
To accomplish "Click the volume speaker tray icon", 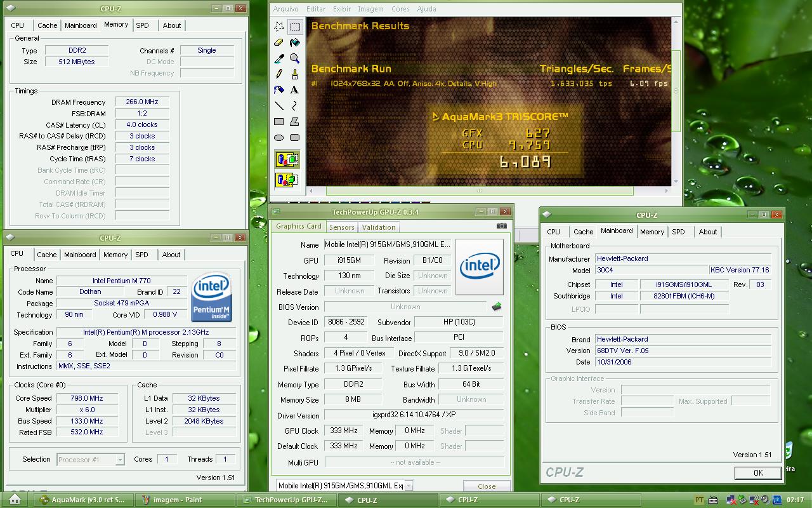I will tap(765, 500).
